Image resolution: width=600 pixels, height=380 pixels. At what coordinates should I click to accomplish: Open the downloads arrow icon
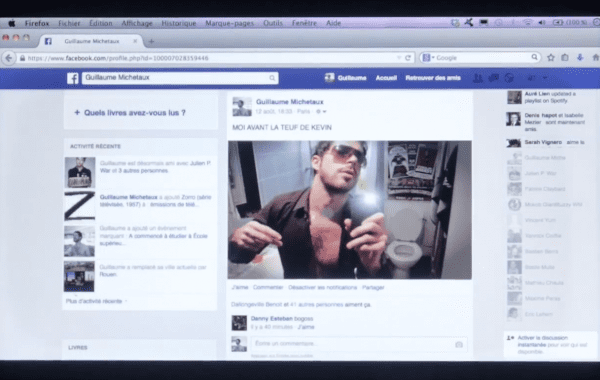point(580,58)
